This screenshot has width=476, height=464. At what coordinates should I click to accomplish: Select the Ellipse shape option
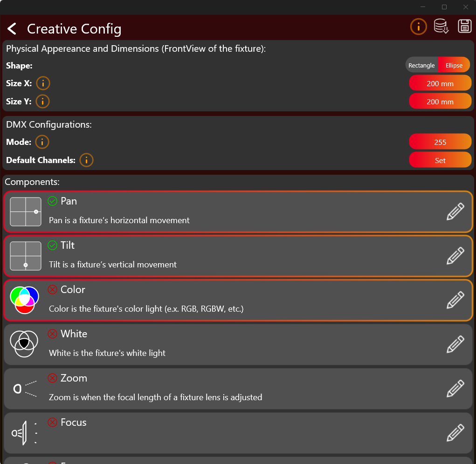(454, 65)
